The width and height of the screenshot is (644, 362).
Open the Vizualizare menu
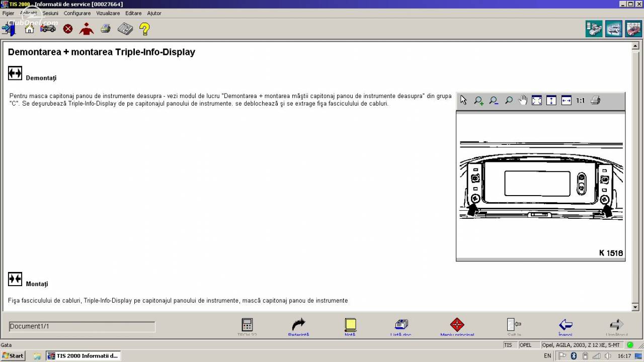(x=108, y=13)
